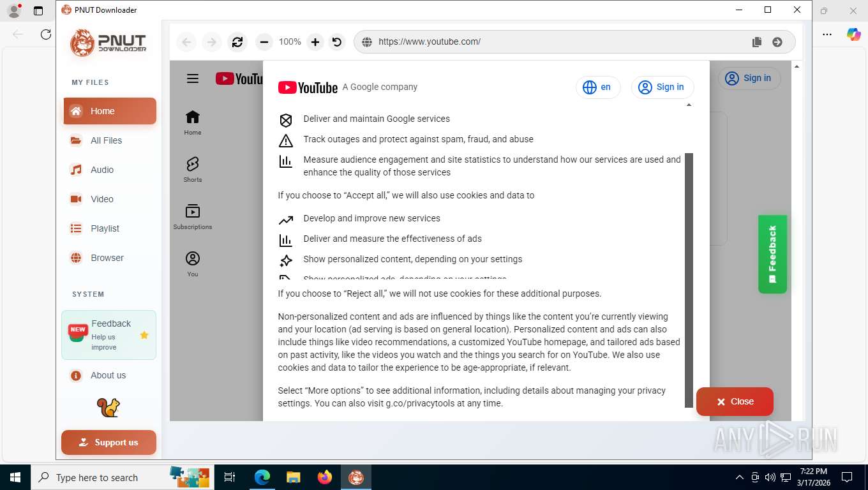Viewport: 868px width, 490px height.
Task: Go forward in the embedded browser
Action: point(211,42)
